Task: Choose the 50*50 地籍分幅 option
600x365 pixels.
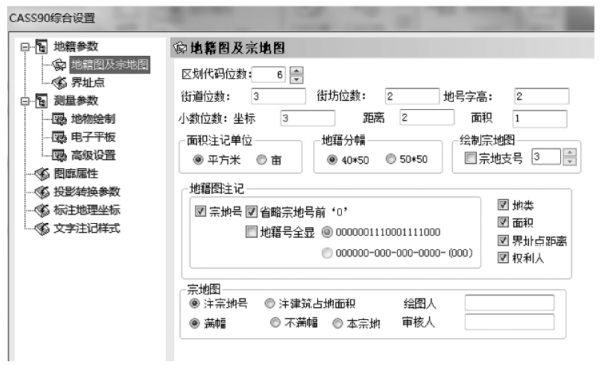Action: (391, 159)
